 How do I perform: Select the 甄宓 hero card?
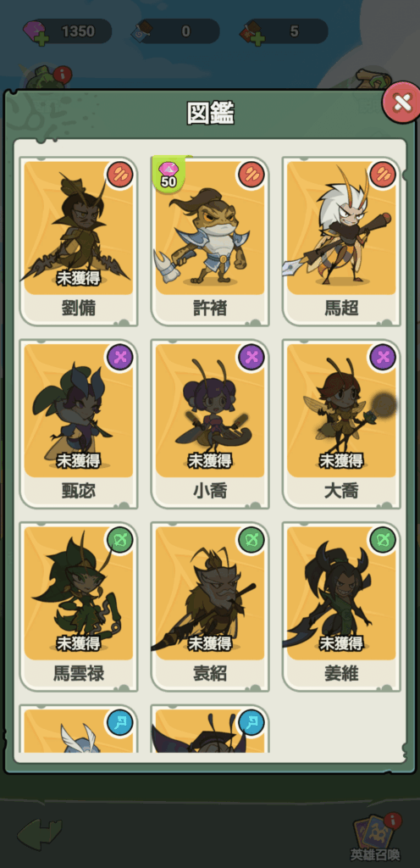79,424
